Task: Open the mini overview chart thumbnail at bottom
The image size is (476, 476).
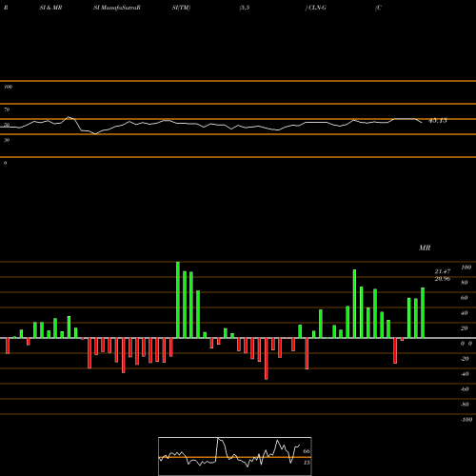Action: pos(235,456)
